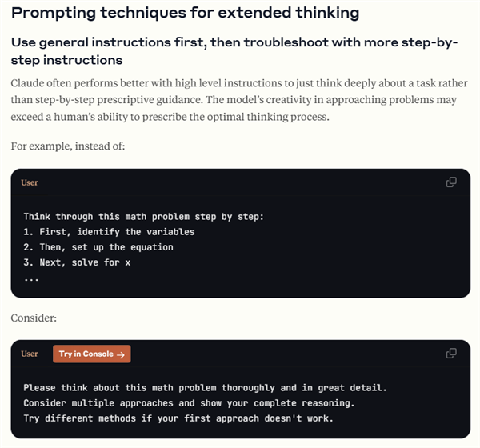
Task: Copy the step-by-step prompt code block
Action: click(451, 182)
